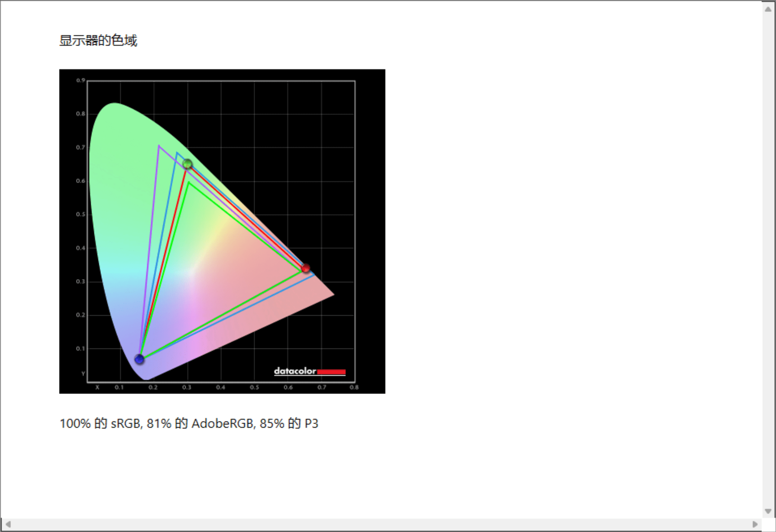The height and width of the screenshot is (532, 776).
Task: Click the word AdobeRGB in caption
Action: pos(222,424)
